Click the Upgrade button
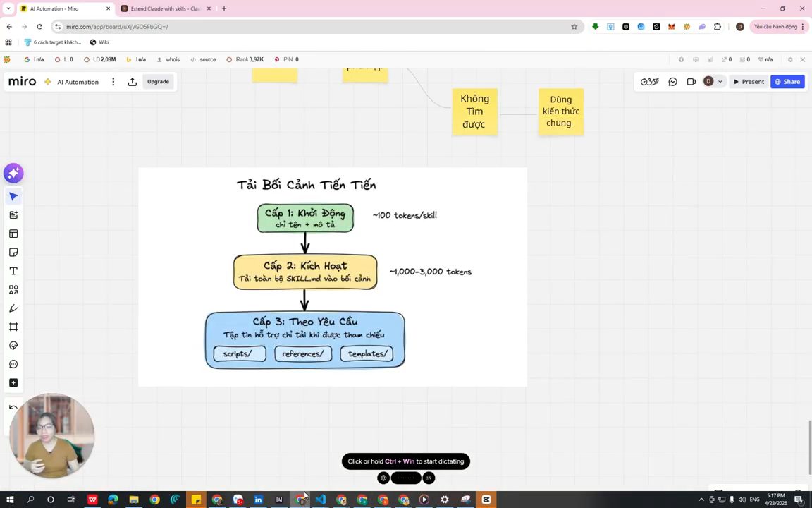812x508 pixels. (158, 82)
